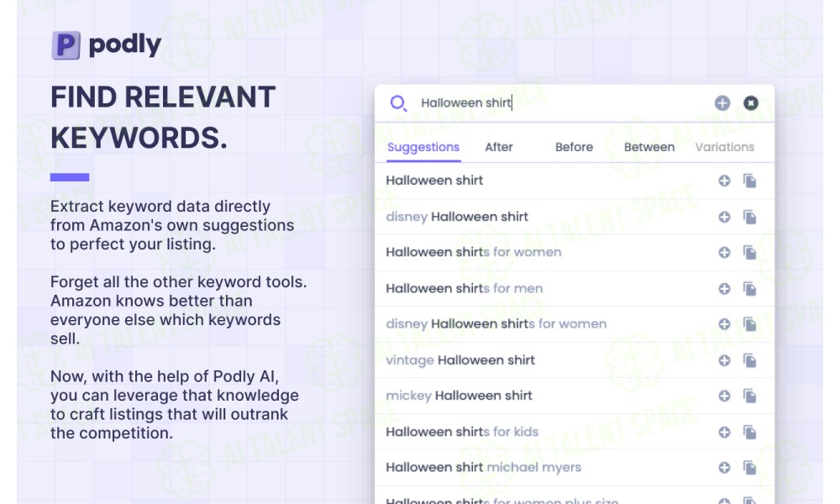Copy 'mickey Halloween shirt' keyword
The width and height of the screenshot is (840, 504).
tap(749, 396)
